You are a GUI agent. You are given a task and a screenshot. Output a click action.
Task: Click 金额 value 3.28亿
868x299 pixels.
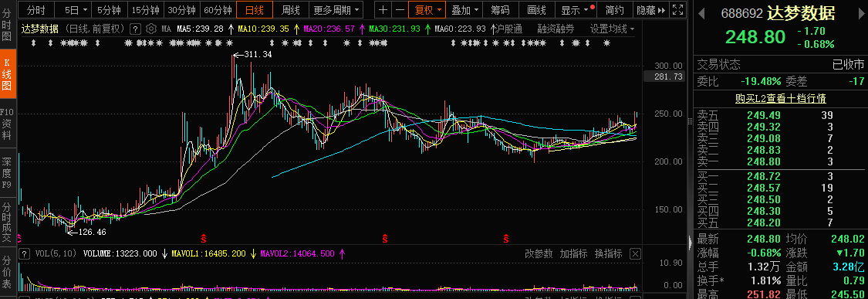pyautogui.click(x=848, y=267)
